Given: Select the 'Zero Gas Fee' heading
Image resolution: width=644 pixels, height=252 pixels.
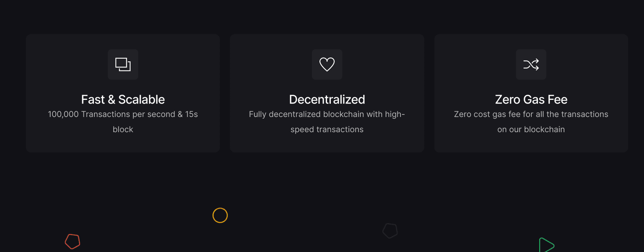Looking at the screenshot, I should [x=531, y=99].
